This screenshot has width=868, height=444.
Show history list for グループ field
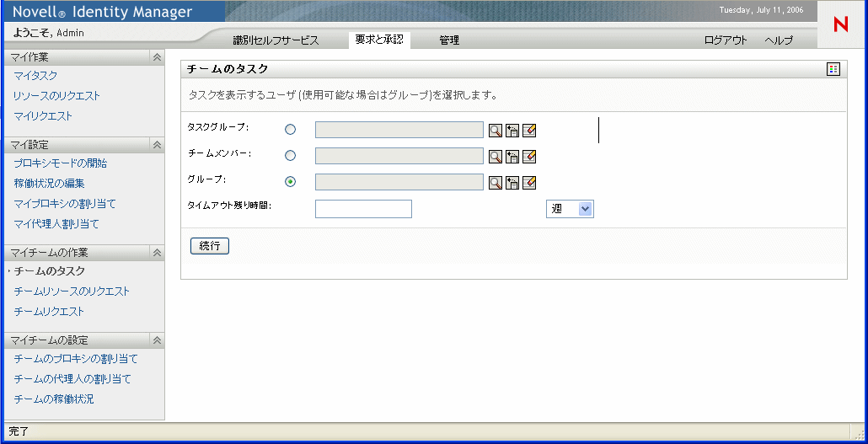pyautogui.click(x=512, y=183)
